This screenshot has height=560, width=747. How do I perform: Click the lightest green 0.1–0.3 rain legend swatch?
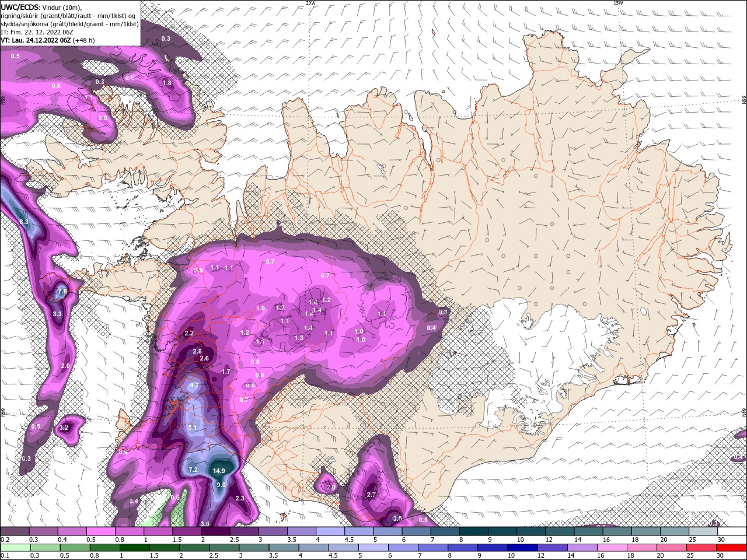(x=16, y=547)
